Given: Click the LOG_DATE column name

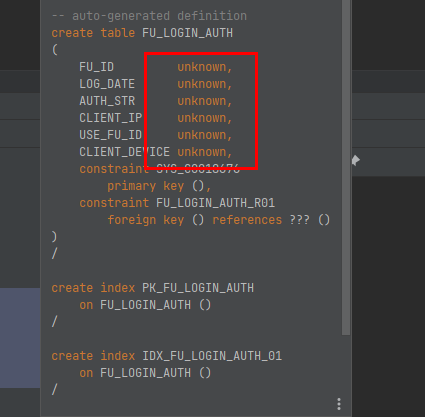Looking at the screenshot, I should (x=107, y=84).
